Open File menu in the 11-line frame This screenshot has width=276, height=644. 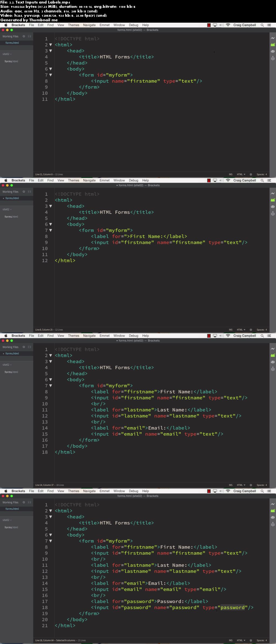click(x=32, y=25)
